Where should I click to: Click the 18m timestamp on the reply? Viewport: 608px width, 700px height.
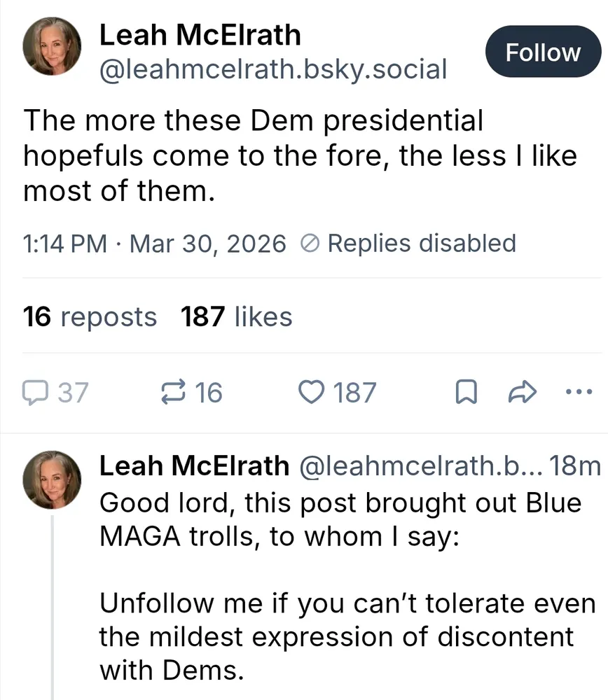576,465
